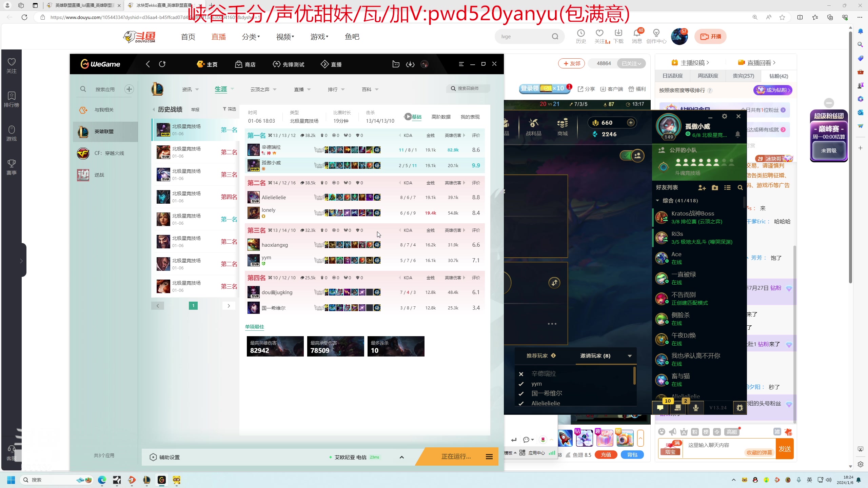Click 发送 to send chat message

(x=785, y=449)
